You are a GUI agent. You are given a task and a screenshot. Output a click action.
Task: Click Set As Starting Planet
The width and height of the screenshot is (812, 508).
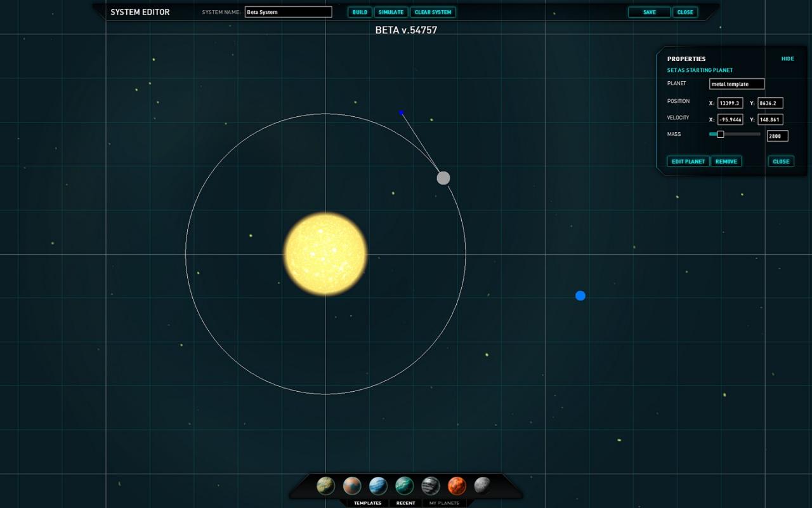click(700, 70)
